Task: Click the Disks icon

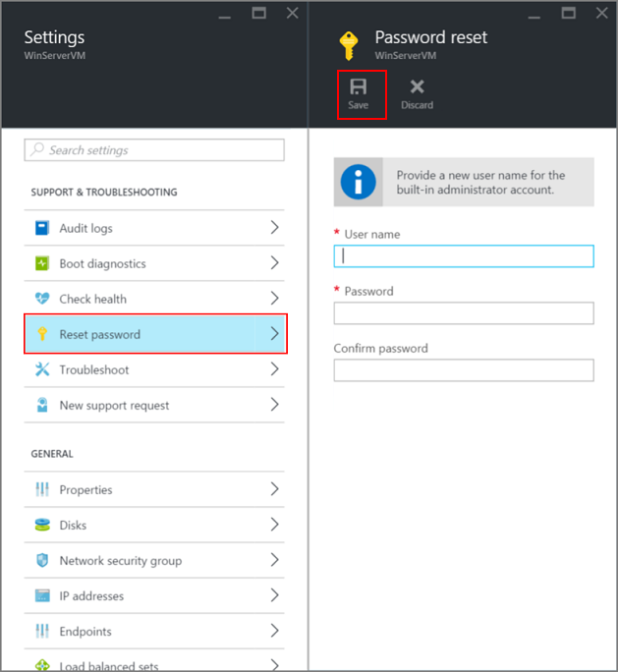Action: [42, 525]
